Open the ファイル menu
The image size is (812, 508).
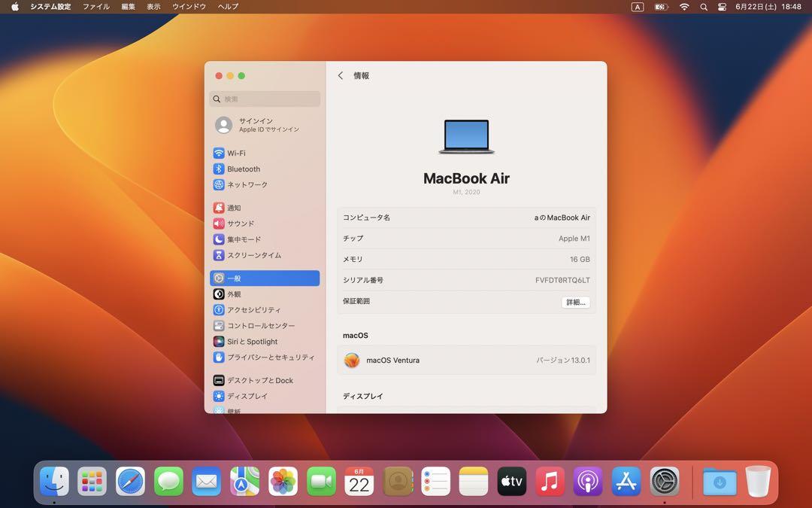pyautogui.click(x=96, y=7)
